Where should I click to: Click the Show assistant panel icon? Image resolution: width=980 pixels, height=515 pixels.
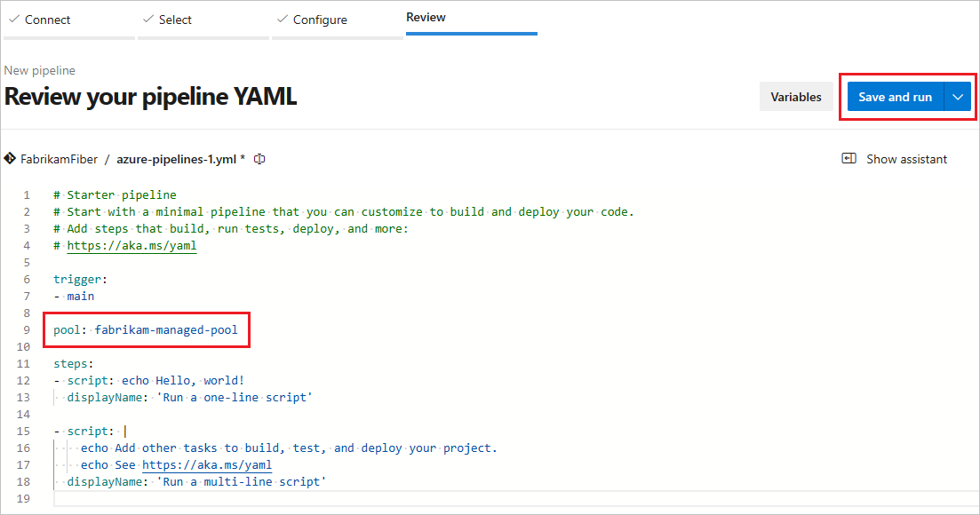pos(849,159)
